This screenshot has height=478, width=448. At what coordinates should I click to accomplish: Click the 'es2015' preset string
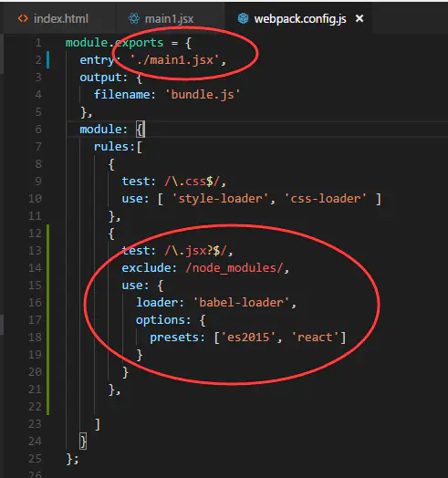(248, 338)
